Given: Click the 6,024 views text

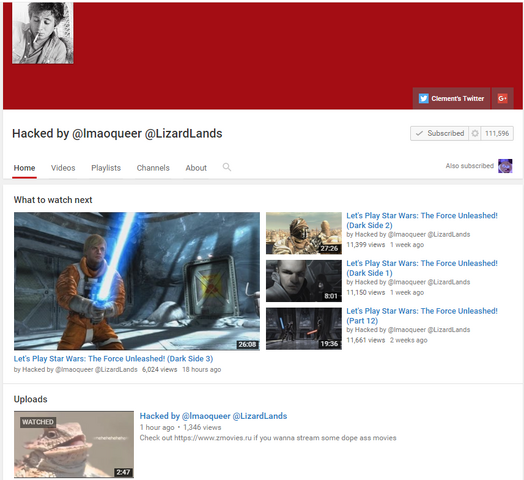Looking at the screenshot, I should tap(159, 370).
